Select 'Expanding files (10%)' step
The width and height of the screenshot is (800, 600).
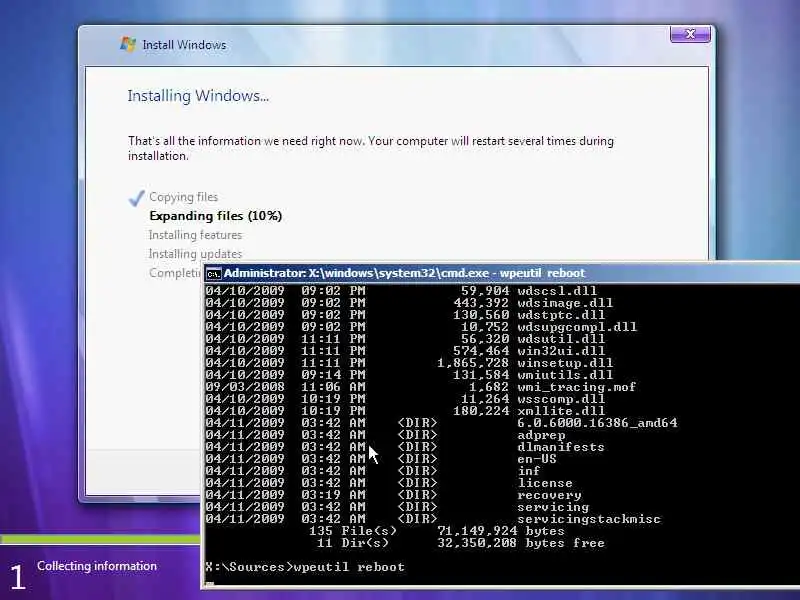pos(215,216)
